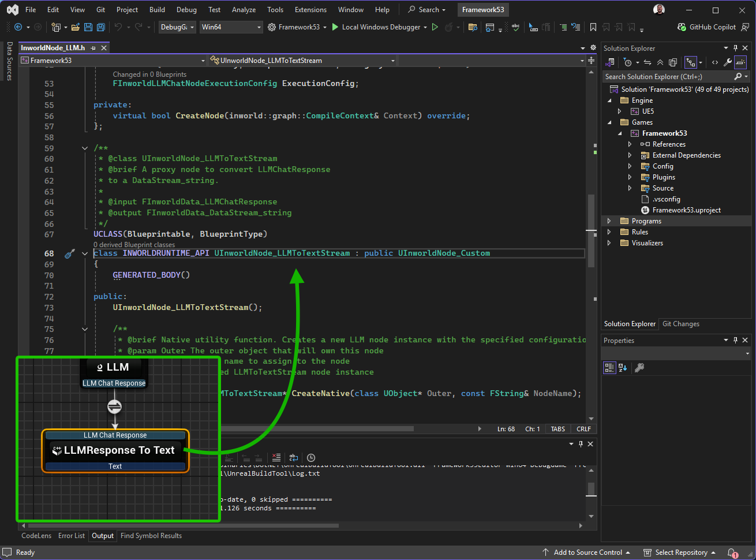Expand the Plugins folder in Solution Explorer
This screenshot has width=756, height=560.
click(630, 177)
